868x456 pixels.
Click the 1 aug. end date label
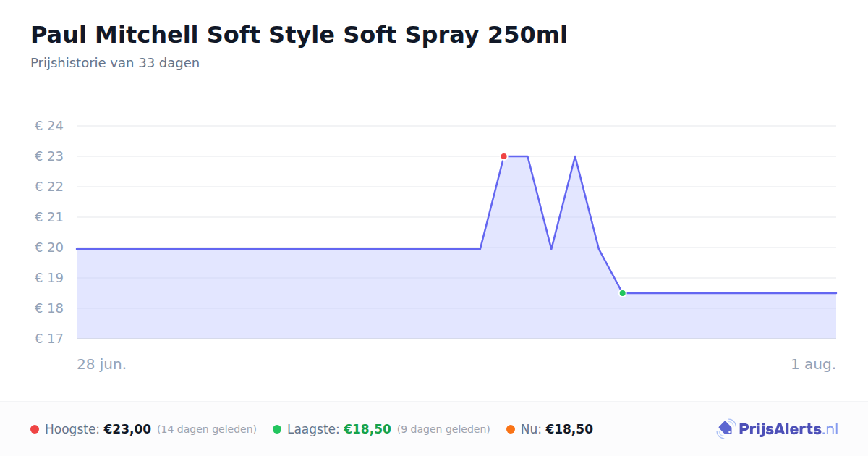(813, 364)
